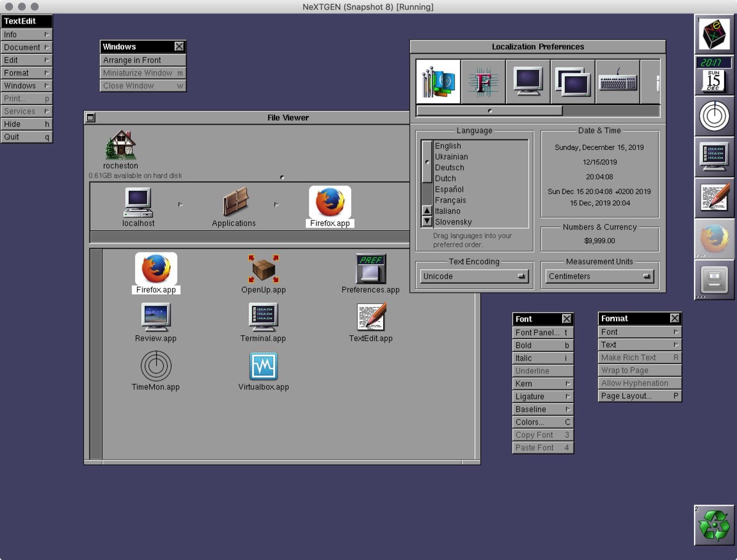Screen dimensions: 737x560
Task: Click the file cabinet dock icon
Action: tap(714, 279)
